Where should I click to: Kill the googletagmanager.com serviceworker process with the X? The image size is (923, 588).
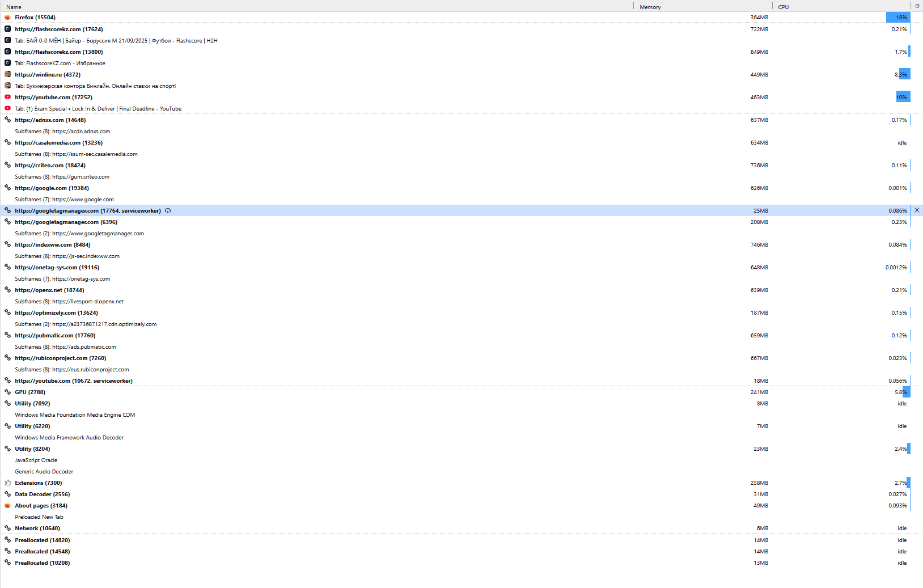coord(917,210)
